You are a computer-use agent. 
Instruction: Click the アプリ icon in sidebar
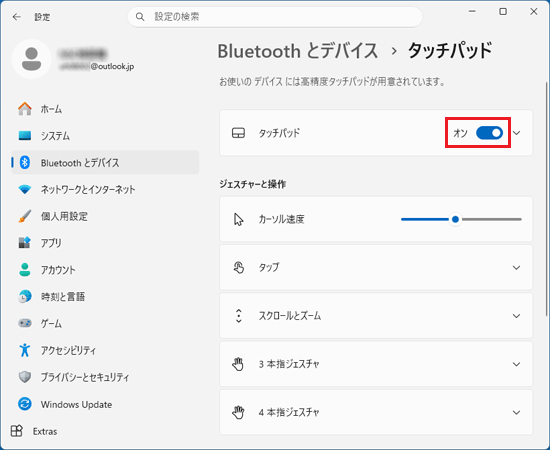click(x=25, y=243)
